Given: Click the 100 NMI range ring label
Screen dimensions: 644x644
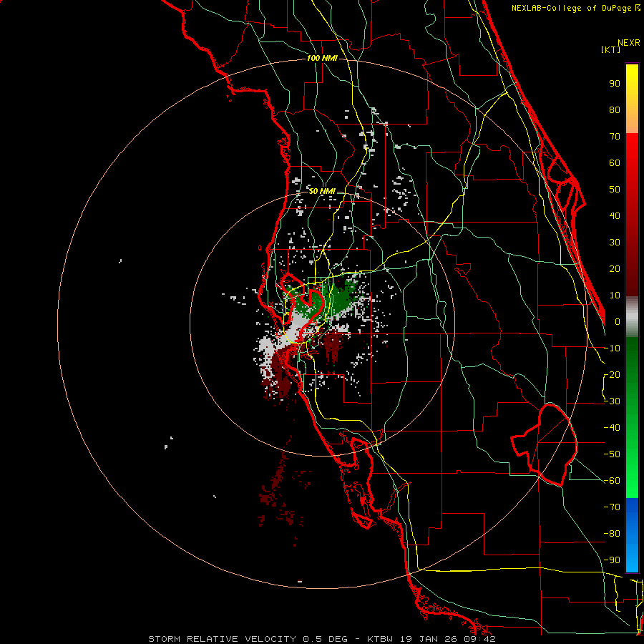Looking at the screenshot, I should (x=322, y=59).
